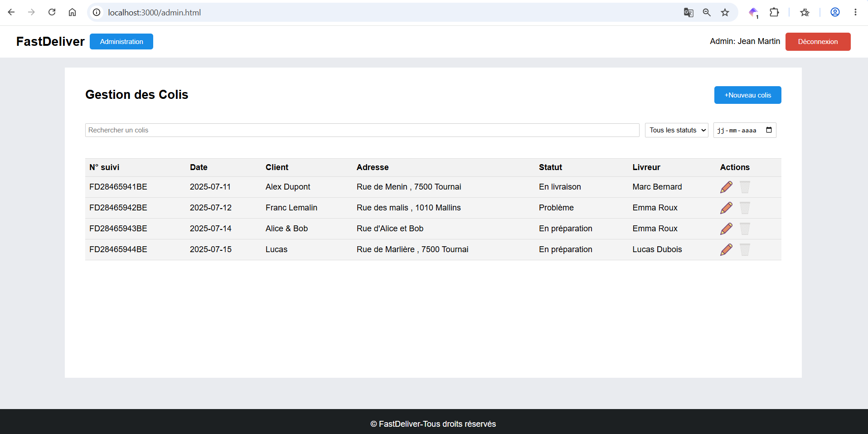Screen dimensions: 868x434
Task: Click the Adresse column header
Action: [373, 167]
